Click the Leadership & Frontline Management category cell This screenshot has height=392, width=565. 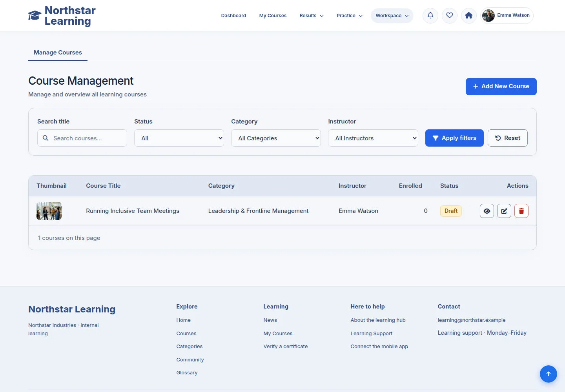click(258, 211)
